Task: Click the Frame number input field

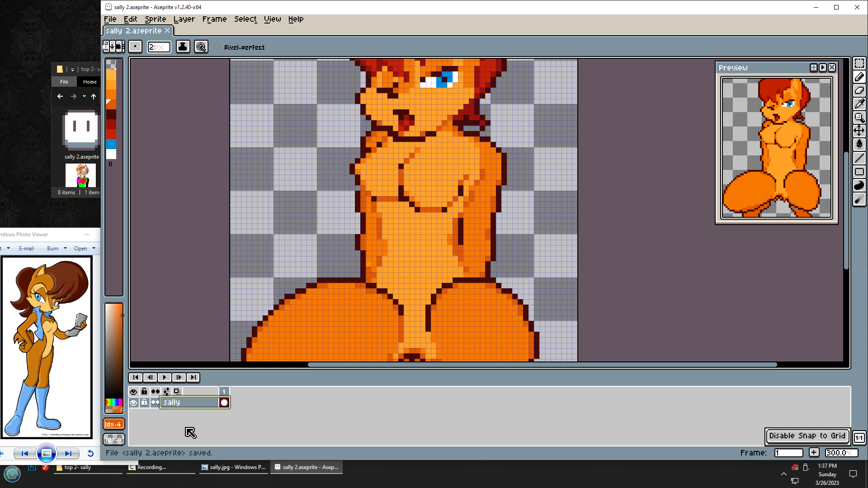Action: coord(788,453)
